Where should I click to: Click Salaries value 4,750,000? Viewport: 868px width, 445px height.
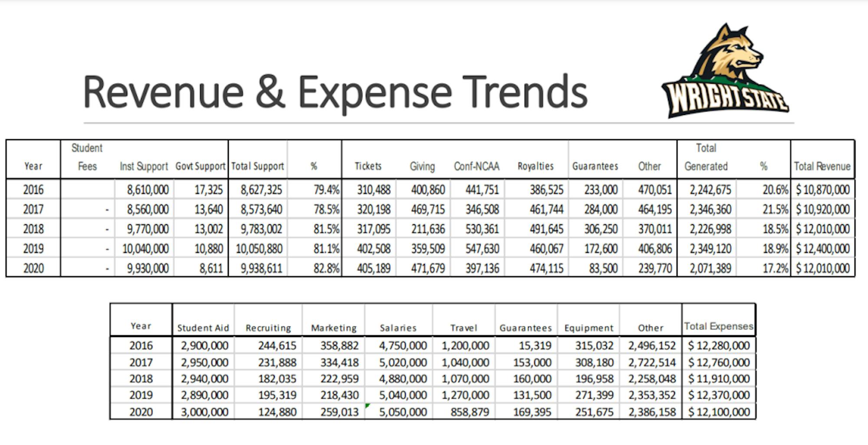[403, 346]
